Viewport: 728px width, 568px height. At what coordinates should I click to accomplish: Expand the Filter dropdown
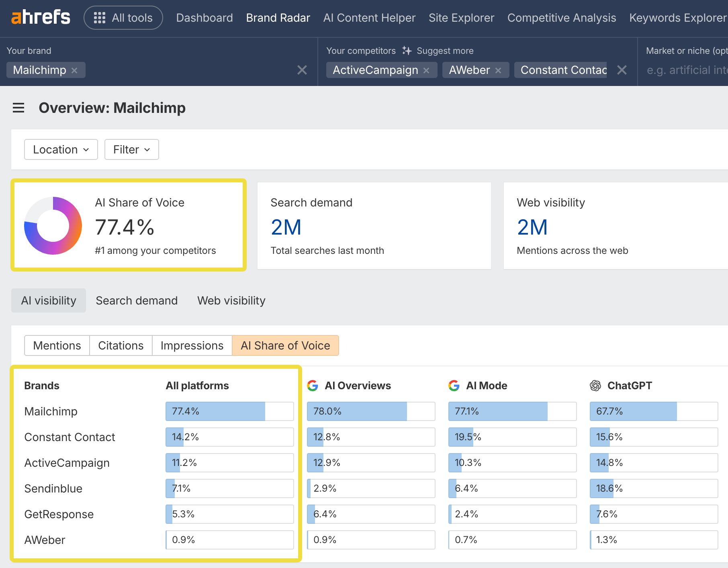coord(131,149)
